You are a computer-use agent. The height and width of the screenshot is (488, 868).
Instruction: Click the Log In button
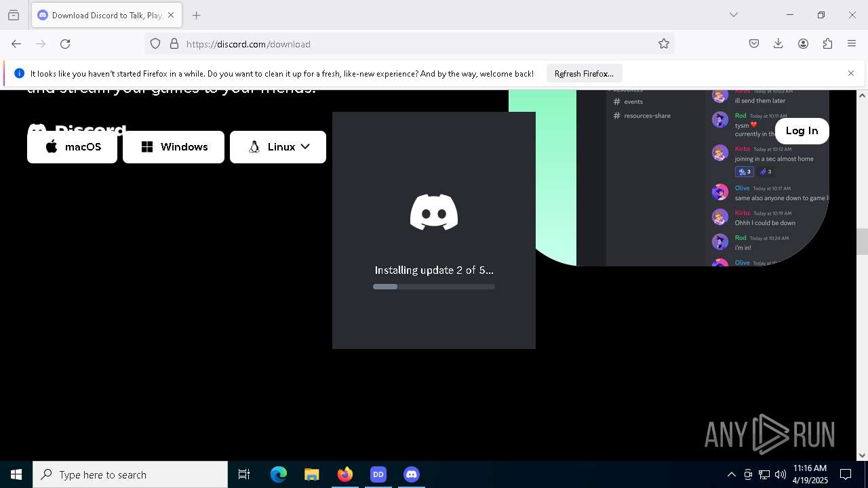(802, 131)
